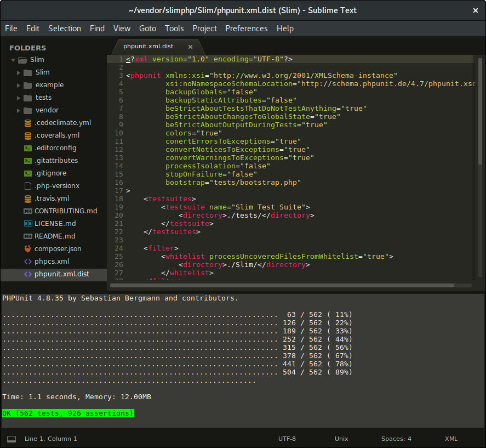Click the FOLDERS sidebar heading
Image resolution: width=486 pixels, height=448 pixels.
click(27, 48)
